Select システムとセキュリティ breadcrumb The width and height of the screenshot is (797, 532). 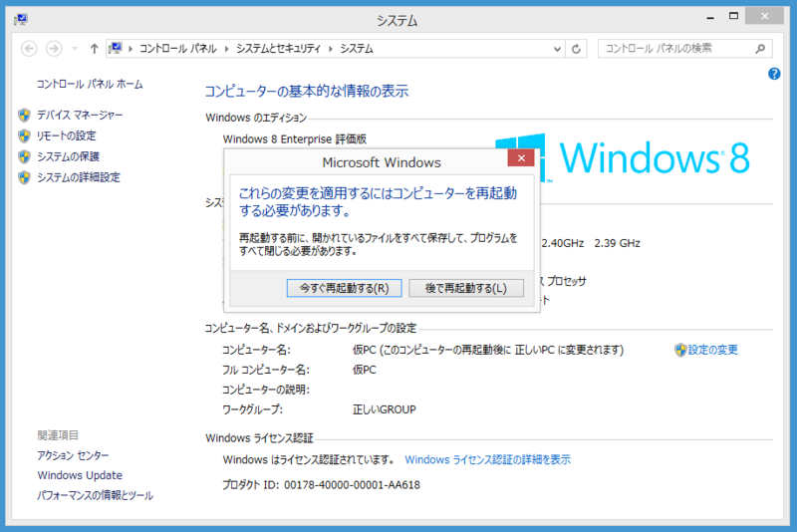click(x=278, y=49)
